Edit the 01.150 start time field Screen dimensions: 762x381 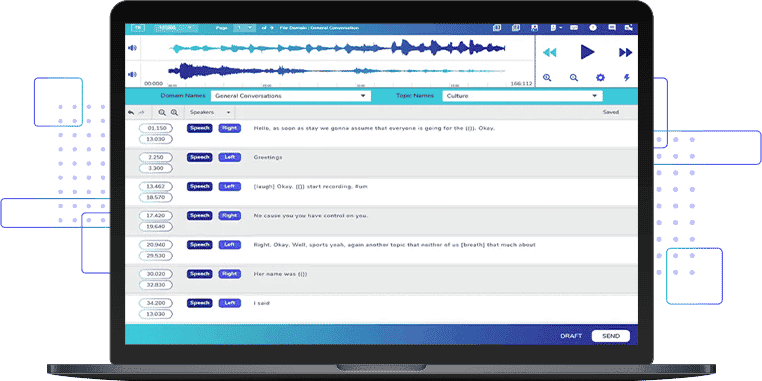[156, 128]
